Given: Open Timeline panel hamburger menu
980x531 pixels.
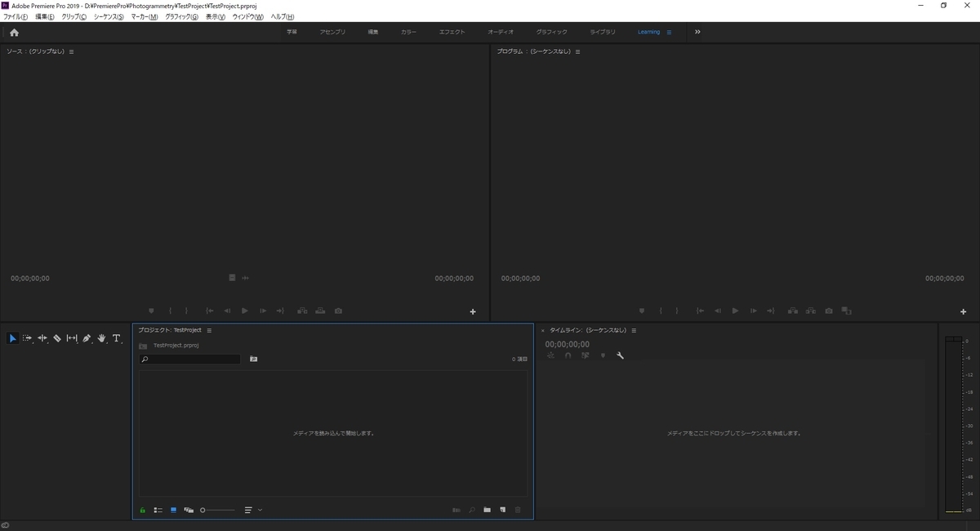Looking at the screenshot, I should 634,330.
